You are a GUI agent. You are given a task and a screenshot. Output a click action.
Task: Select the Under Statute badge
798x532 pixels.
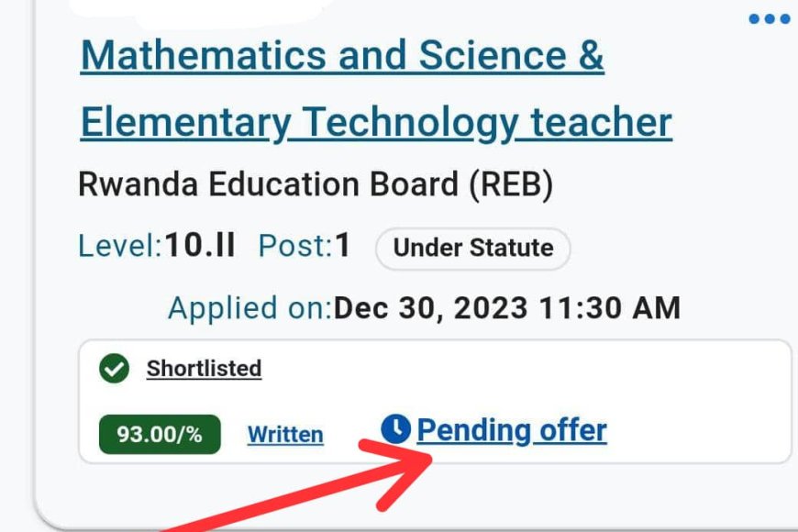pyautogui.click(x=472, y=248)
